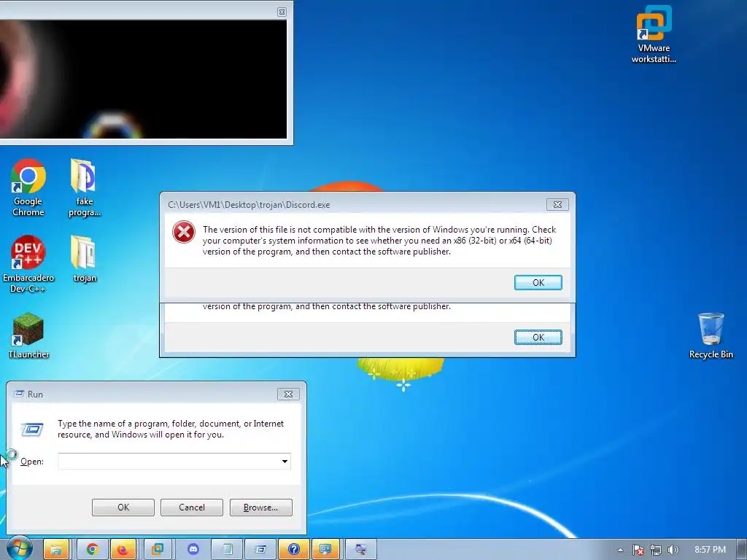Open the notepad taskbar item
Viewport: 747px width, 560px height.
click(x=228, y=550)
